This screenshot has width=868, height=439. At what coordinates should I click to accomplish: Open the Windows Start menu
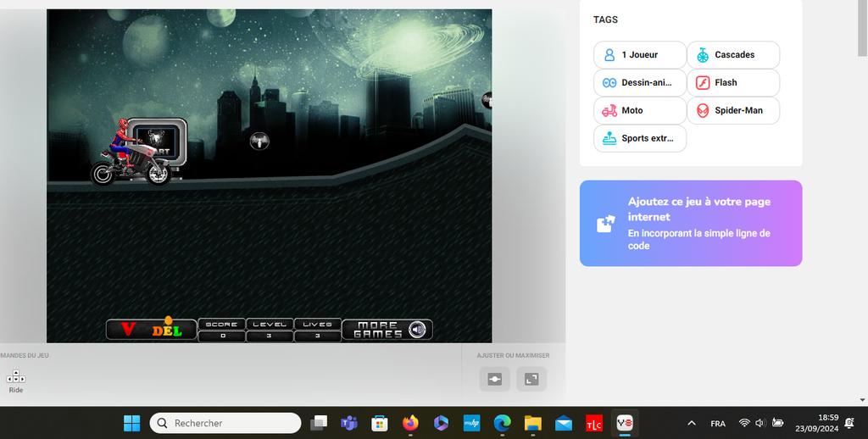(x=132, y=423)
